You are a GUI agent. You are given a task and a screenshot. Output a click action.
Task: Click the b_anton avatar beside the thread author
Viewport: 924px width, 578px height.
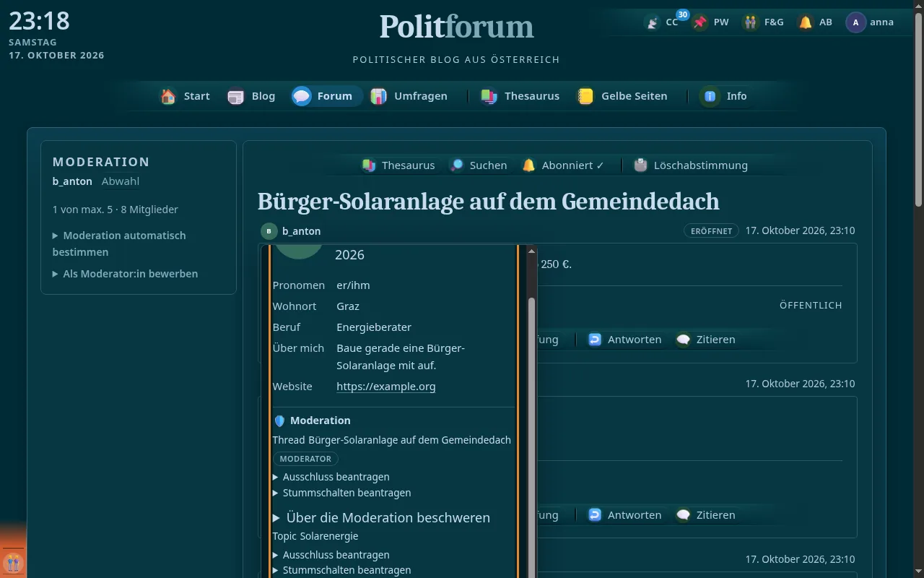point(269,231)
